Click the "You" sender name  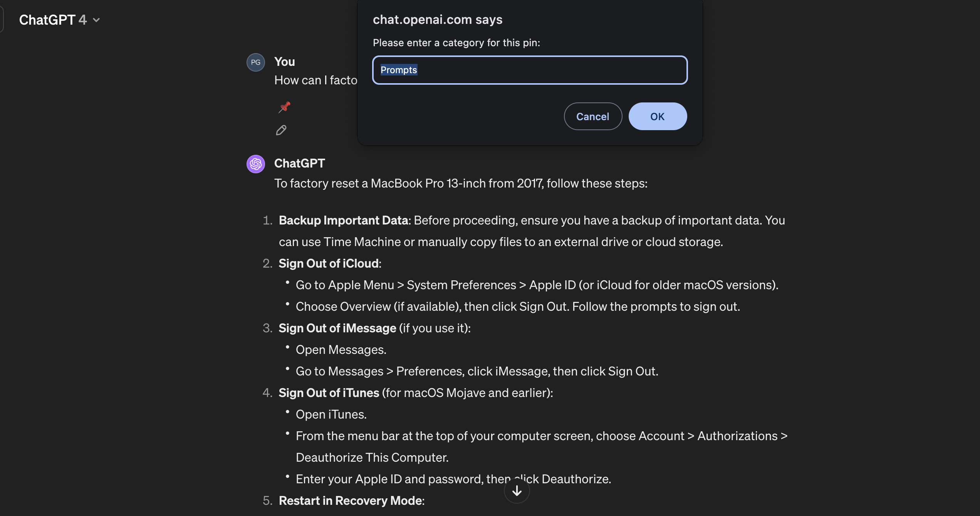coord(284,62)
